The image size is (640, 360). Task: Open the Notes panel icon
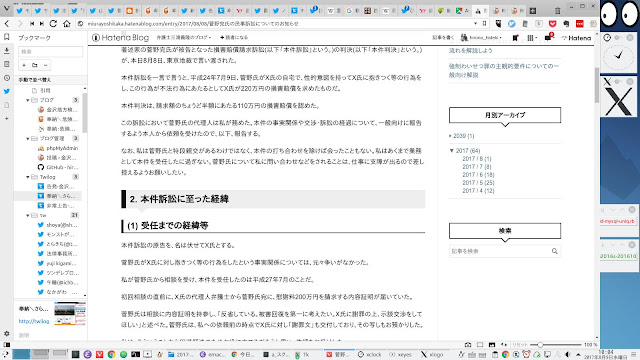(7, 64)
